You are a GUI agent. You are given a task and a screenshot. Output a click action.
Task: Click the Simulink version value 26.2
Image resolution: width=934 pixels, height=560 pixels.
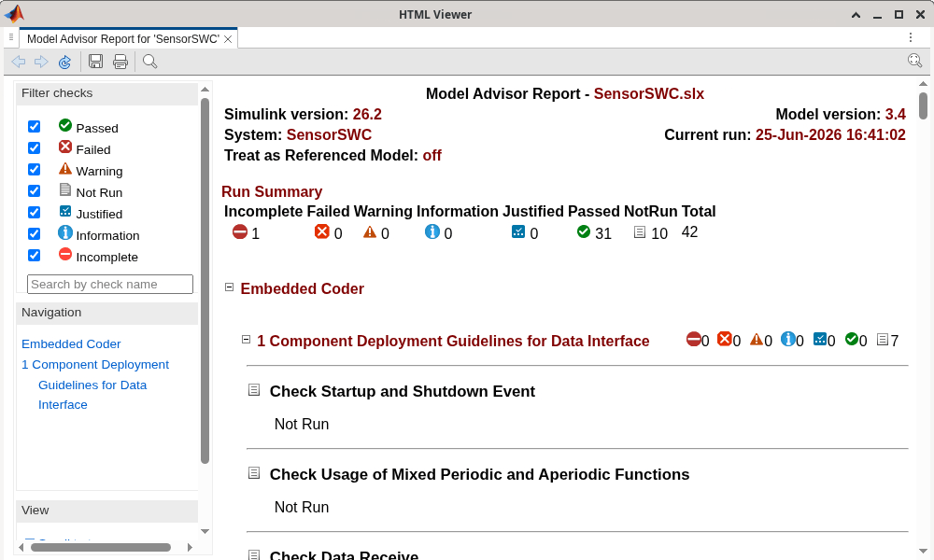[367, 114]
